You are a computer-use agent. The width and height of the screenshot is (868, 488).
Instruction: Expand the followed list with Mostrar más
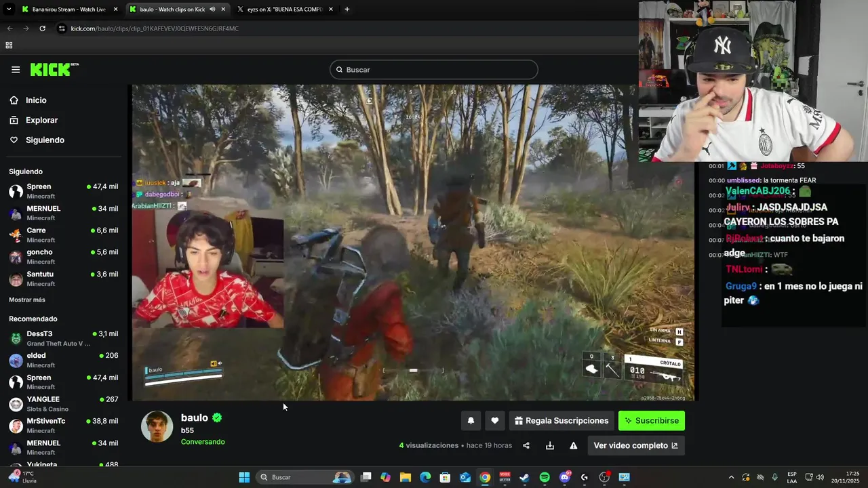27,300
